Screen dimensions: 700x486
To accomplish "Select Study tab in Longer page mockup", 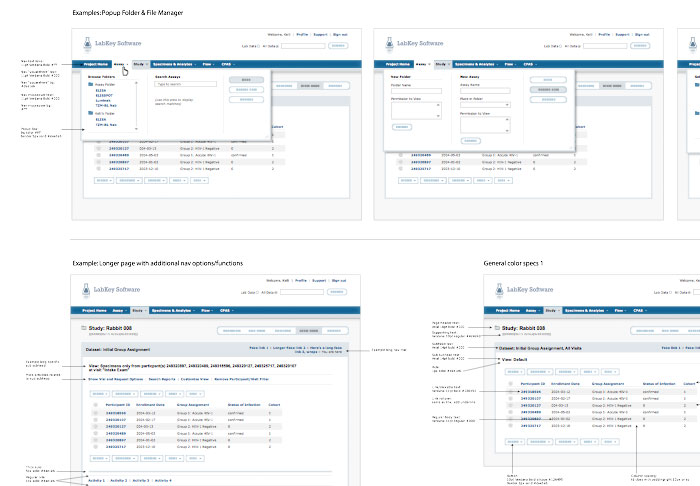I will (139, 311).
